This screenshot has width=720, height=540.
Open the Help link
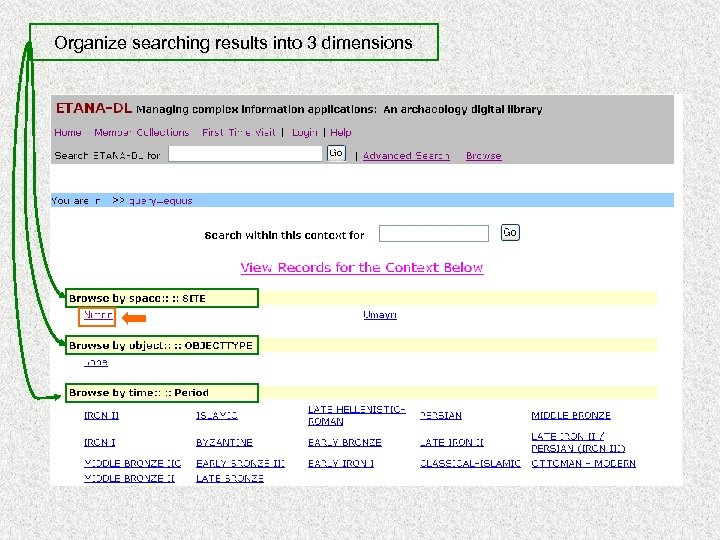click(341, 132)
